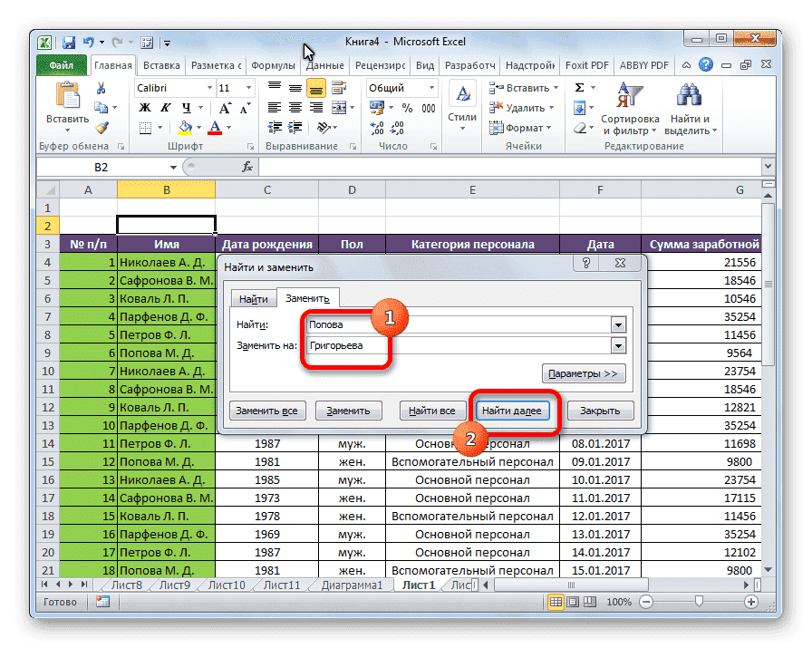Toggle underline formatting (Ч)
Image resolution: width=812 pixels, height=648 pixels.
(x=186, y=107)
